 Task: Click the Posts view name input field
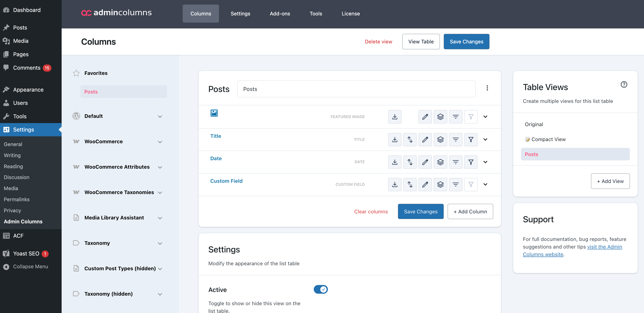click(356, 89)
